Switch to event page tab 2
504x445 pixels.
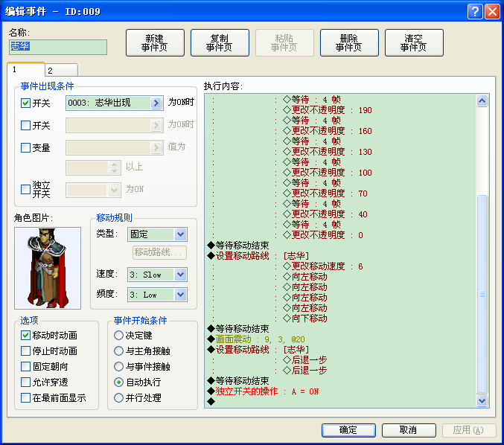[x=61, y=71]
